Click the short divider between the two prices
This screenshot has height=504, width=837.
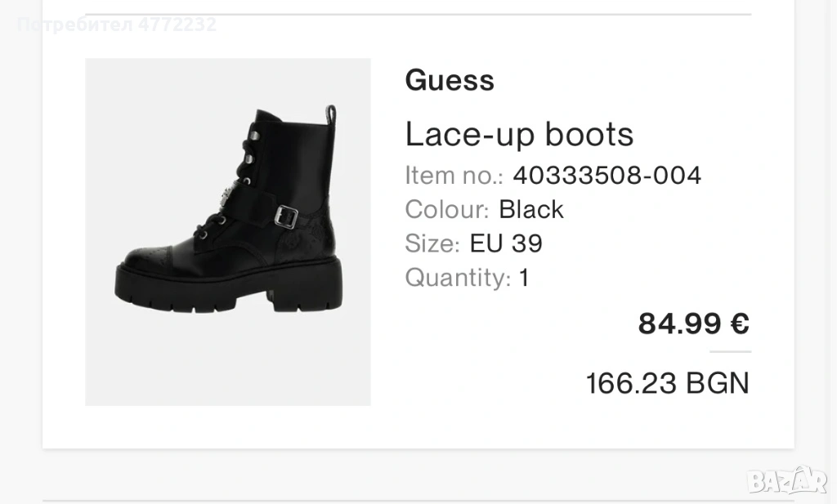tap(730, 352)
